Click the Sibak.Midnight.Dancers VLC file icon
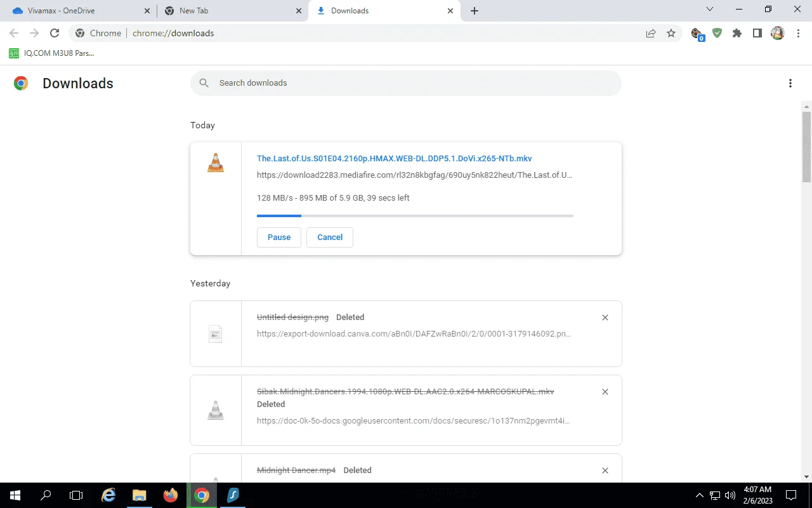Image resolution: width=812 pixels, height=508 pixels. click(x=216, y=410)
